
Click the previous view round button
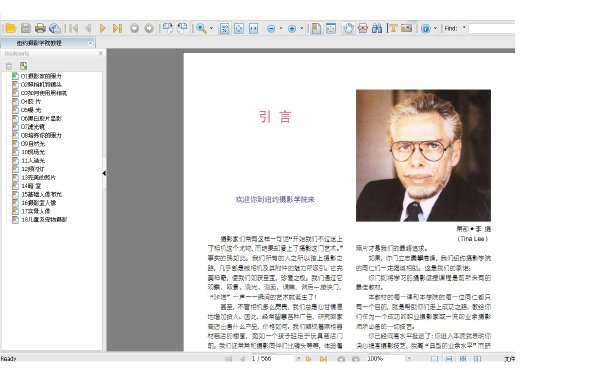[x=134, y=28]
